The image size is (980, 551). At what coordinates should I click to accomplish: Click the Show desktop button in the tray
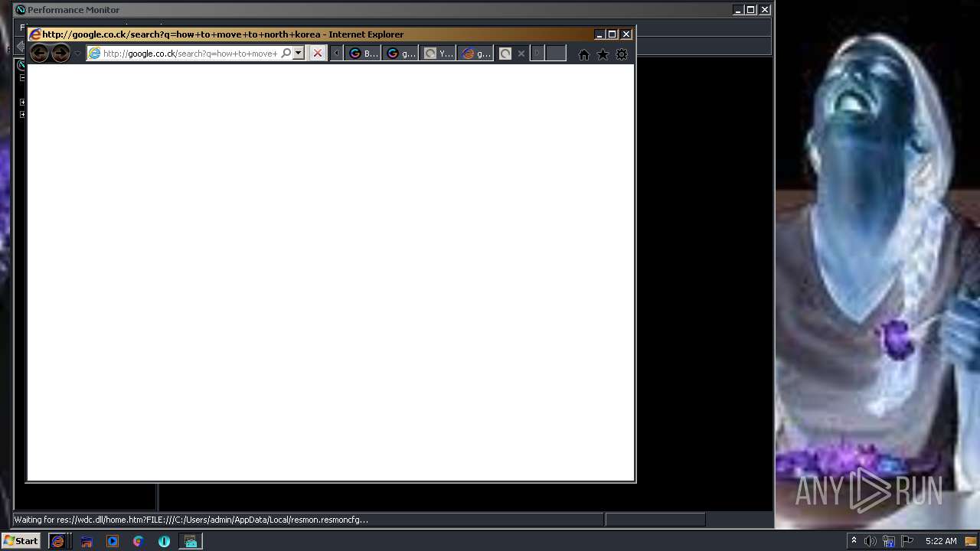click(972, 541)
